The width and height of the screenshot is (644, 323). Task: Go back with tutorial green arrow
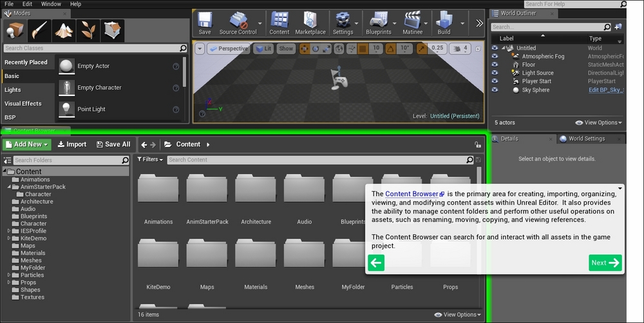(376, 263)
